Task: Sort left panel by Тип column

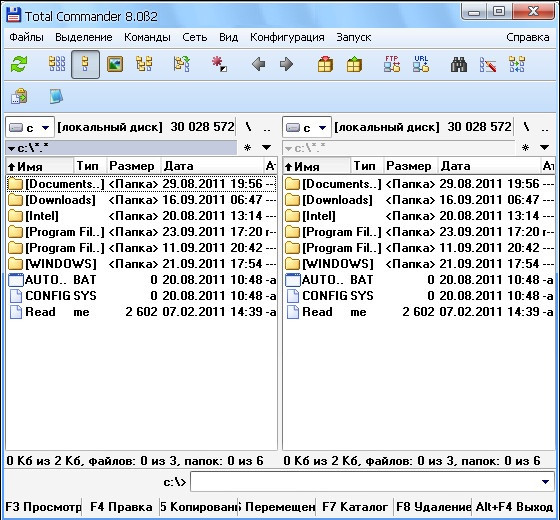Action: coord(90,166)
